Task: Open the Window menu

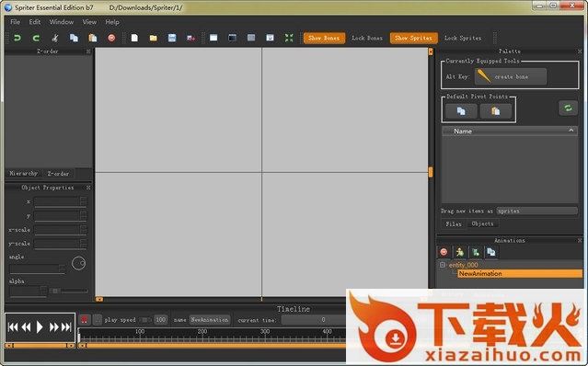Action: (62, 22)
